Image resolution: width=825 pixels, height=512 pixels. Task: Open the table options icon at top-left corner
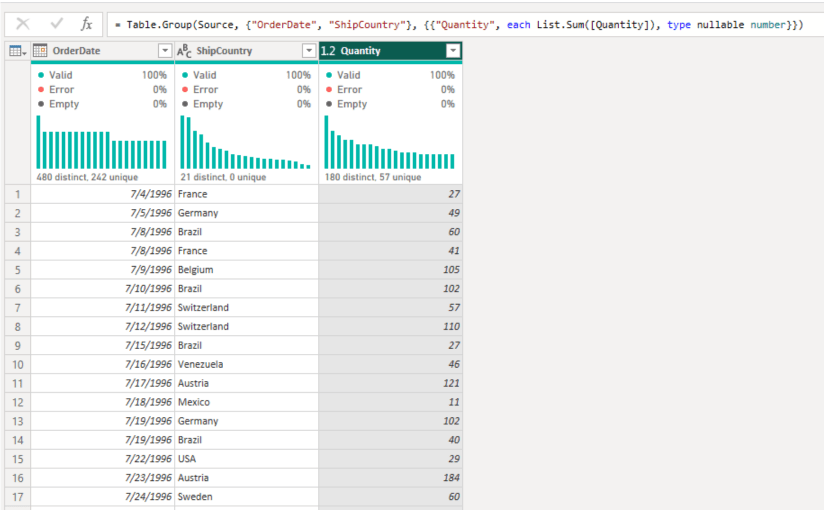[x=17, y=51]
